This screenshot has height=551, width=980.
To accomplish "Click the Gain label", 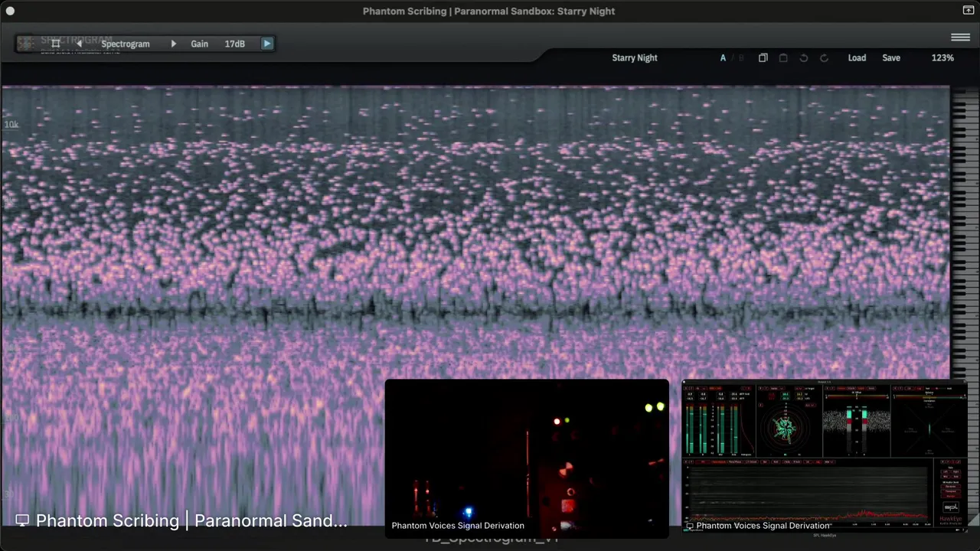I will [199, 44].
